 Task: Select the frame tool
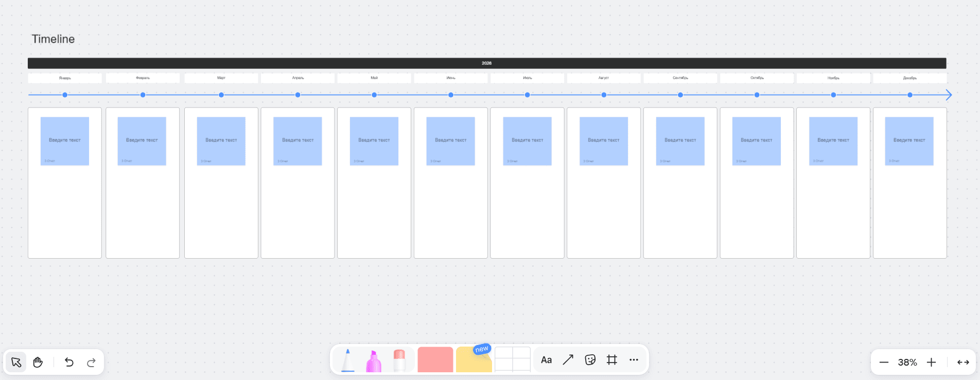tap(611, 360)
